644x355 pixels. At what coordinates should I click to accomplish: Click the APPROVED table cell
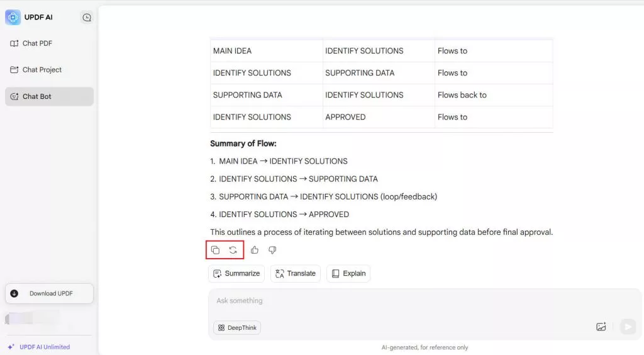pos(345,117)
